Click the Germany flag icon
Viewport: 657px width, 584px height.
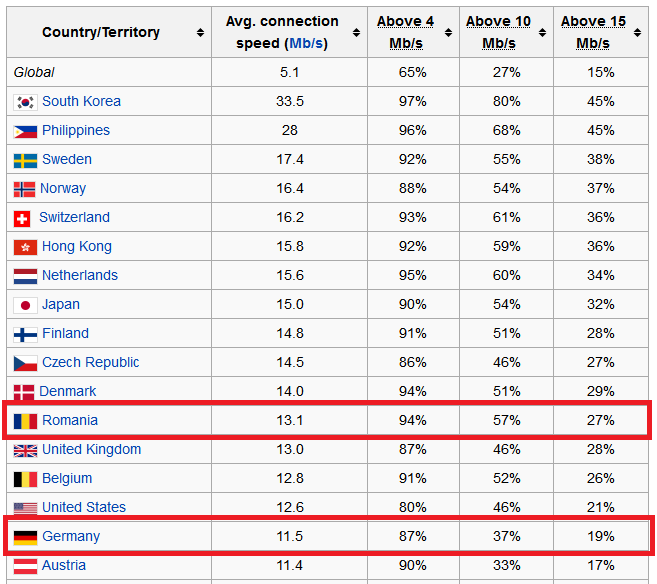[x=26, y=537]
